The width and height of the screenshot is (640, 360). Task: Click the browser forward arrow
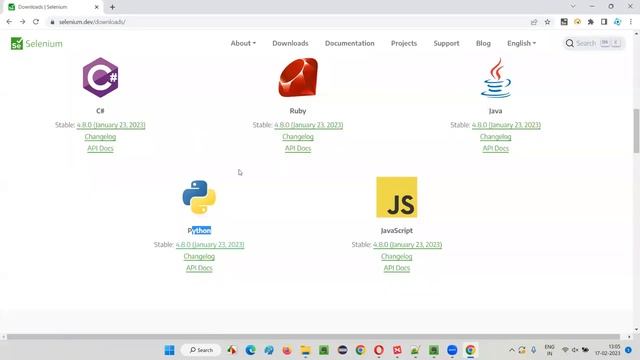pos(22,22)
